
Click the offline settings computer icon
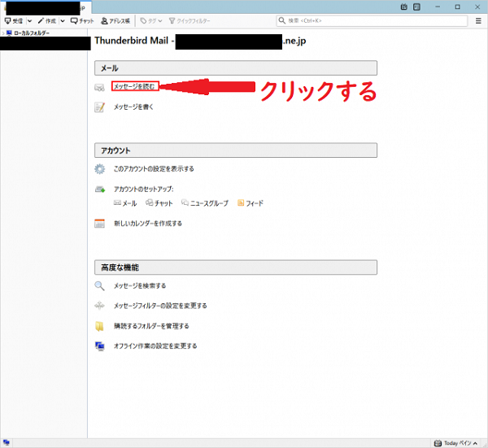point(100,346)
